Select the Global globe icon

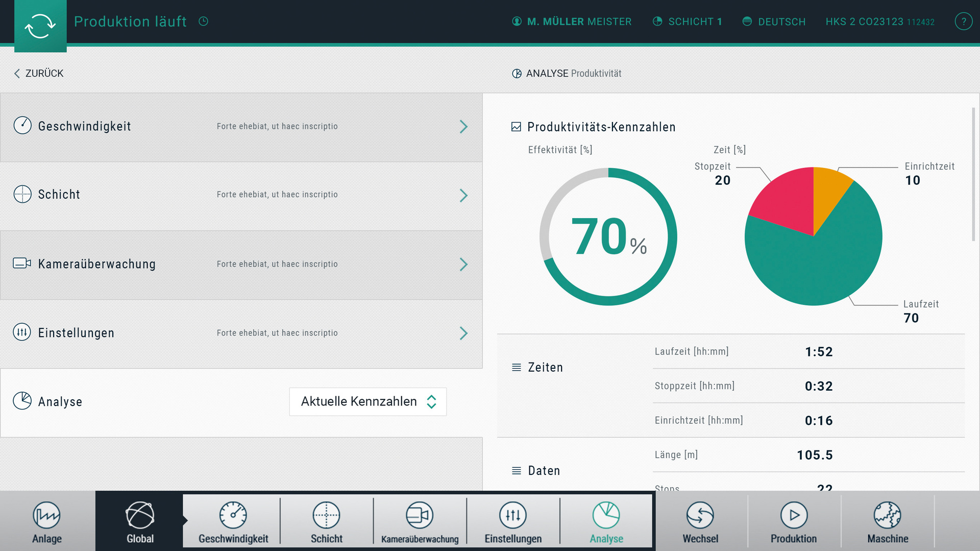click(x=140, y=516)
